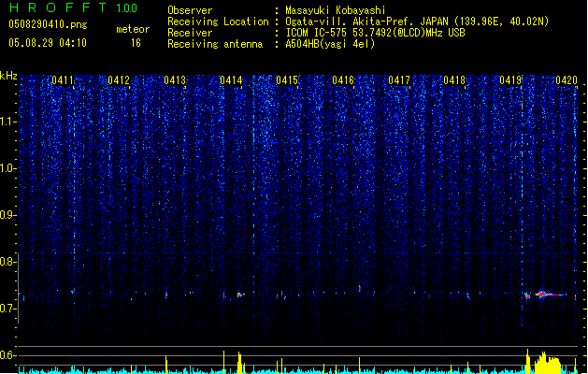Click the 0412 time marker
This screenshot has width=588, height=374.
119,80
